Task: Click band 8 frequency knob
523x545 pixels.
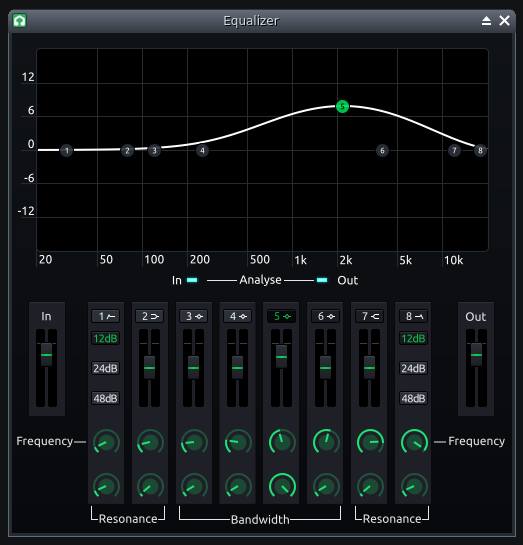Action: point(414,442)
